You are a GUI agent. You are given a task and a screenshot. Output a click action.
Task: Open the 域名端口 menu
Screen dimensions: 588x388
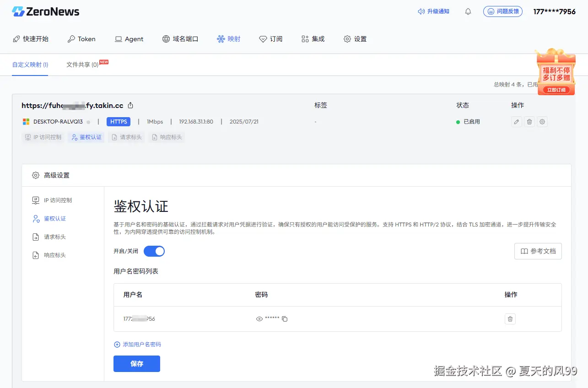pos(180,39)
